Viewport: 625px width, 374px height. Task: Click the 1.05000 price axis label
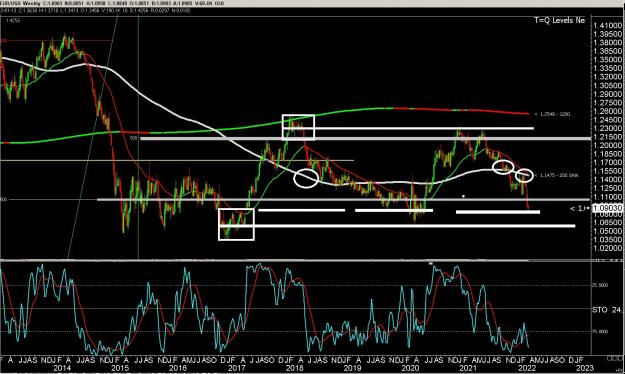point(608,231)
